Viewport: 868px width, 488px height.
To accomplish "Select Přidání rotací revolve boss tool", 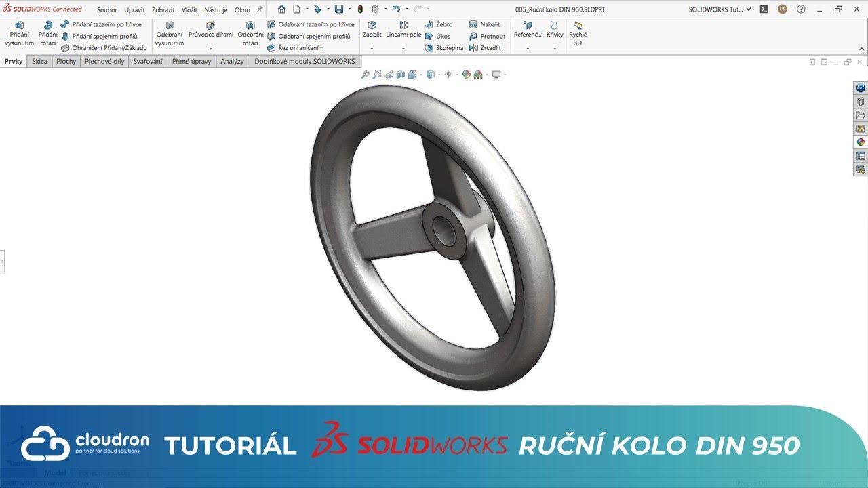I will pos(48,34).
